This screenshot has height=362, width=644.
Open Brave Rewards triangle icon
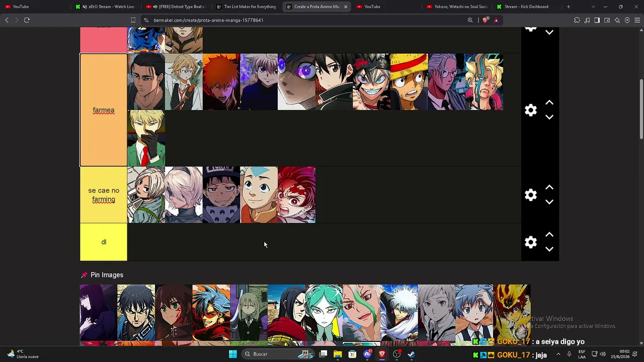496,20
